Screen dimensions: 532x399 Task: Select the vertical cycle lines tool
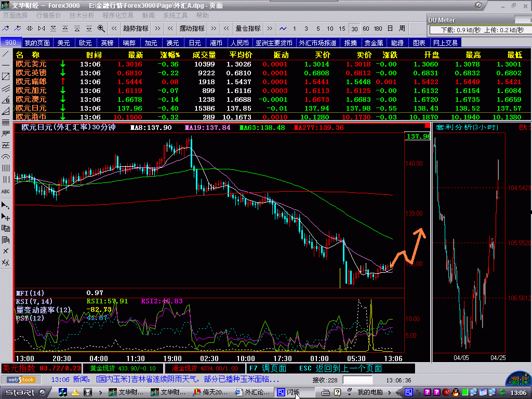tap(5, 168)
